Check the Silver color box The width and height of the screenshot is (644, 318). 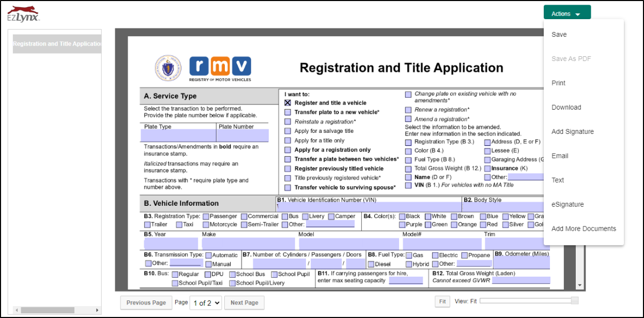coord(505,225)
